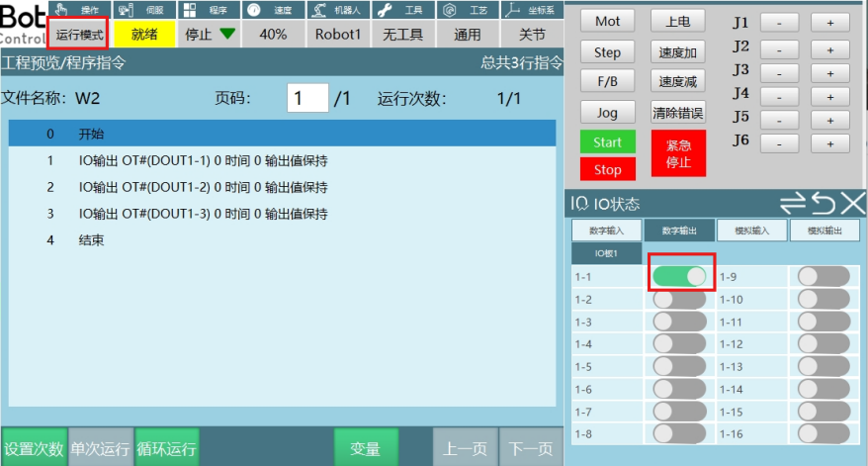Turn on digital output 1-5 toggle

click(679, 366)
